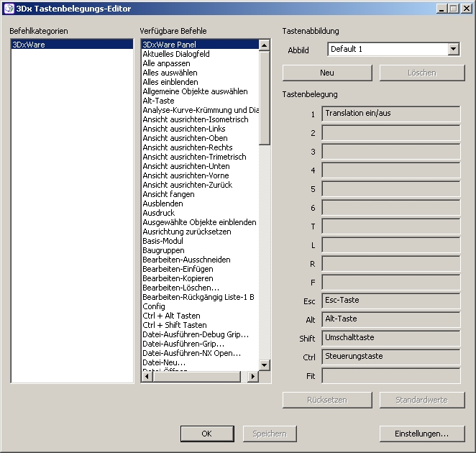The height and width of the screenshot is (453, 476).
Task: Select Ausblenden command
Action: tap(200, 203)
